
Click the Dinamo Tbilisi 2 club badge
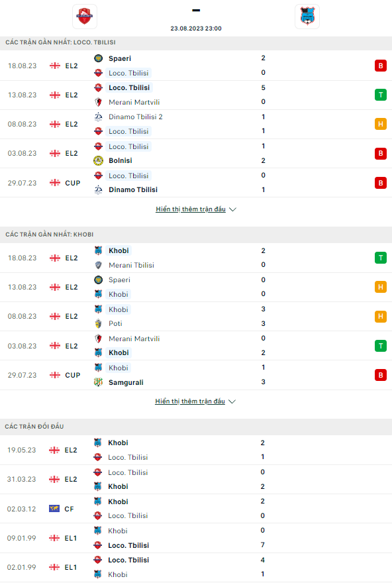click(97, 117)
